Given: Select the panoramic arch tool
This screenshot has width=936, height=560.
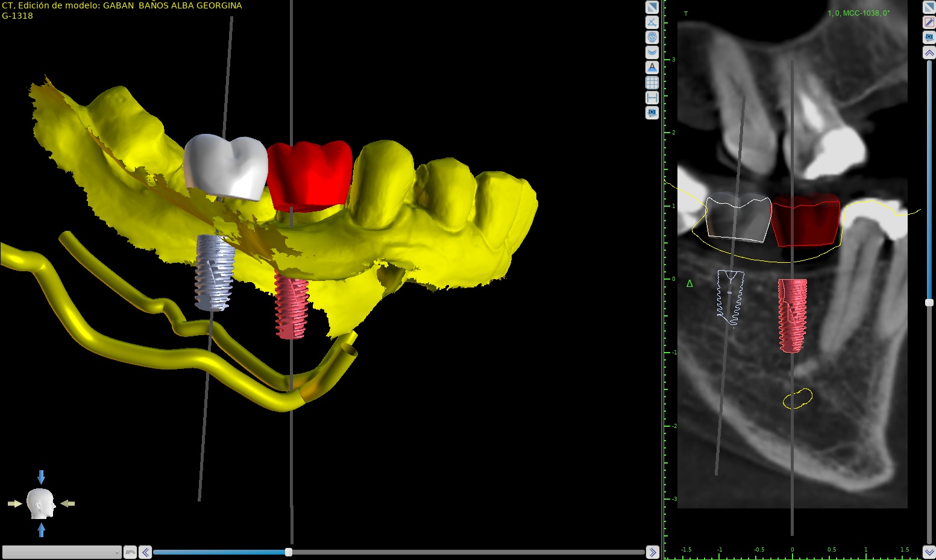Looking at the screenshot, I should point(652,52).
